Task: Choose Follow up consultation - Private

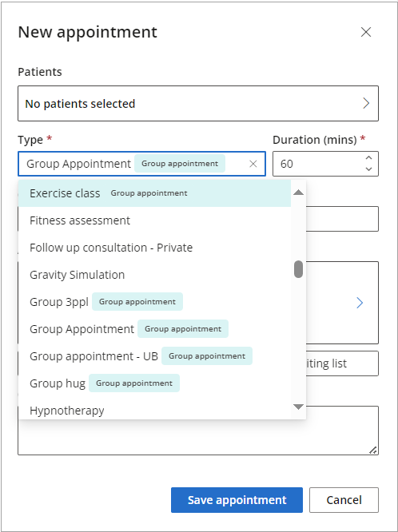Action: 154,248
